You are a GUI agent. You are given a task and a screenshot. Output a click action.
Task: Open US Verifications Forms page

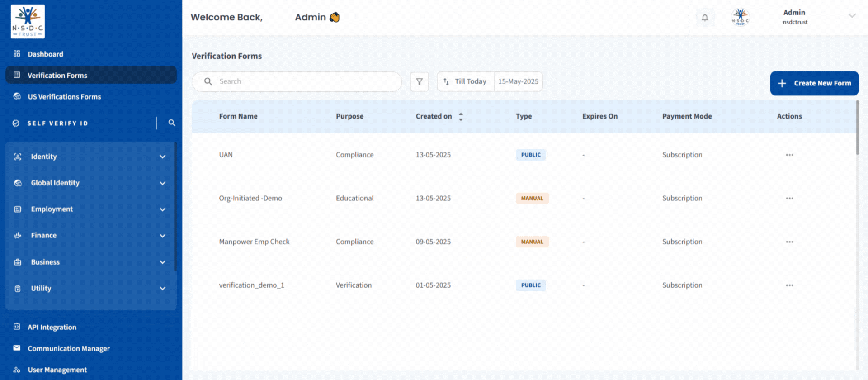click(x=64, y=97)
